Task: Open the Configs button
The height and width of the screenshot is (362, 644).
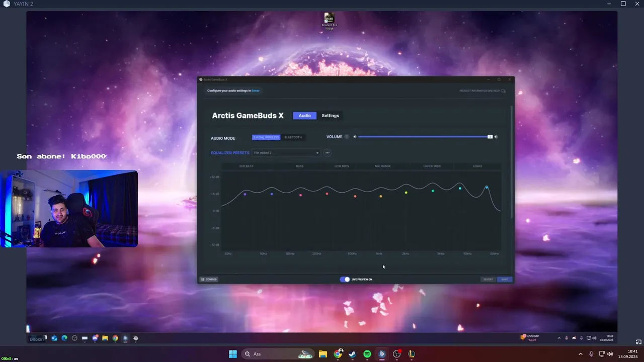Action: [209, 280]
